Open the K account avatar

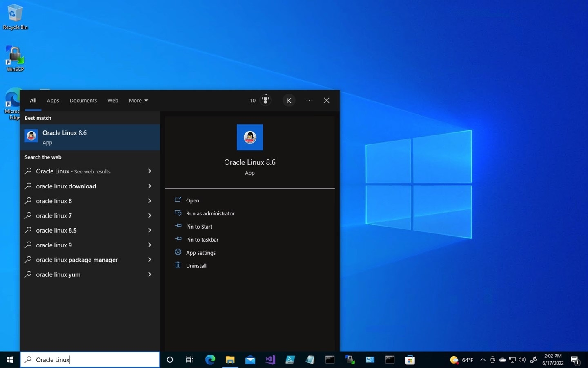pos(289,101)
